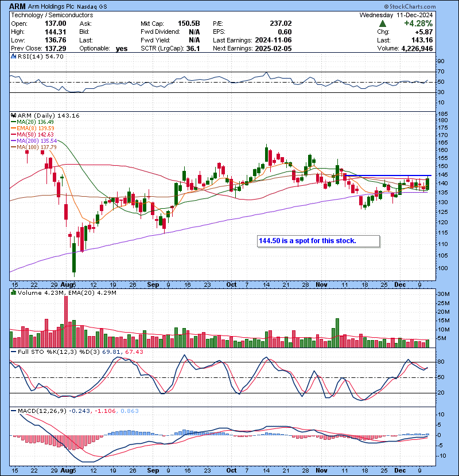Viewport: 459px width, 476px height.
Task: Click the RSI(14) indicator icon
Action: [13, 56]
